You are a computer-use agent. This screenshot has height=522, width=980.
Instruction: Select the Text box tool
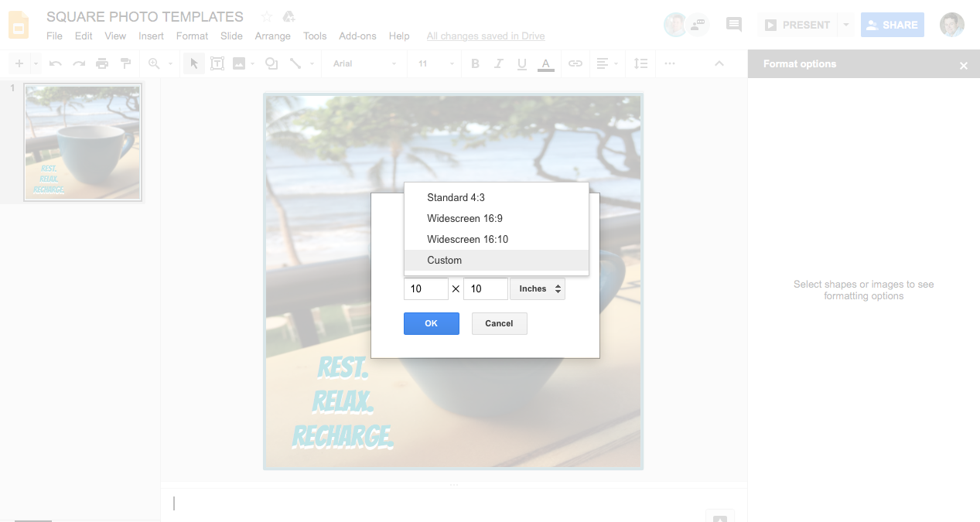pyautogui.click(x=217, y=63)
